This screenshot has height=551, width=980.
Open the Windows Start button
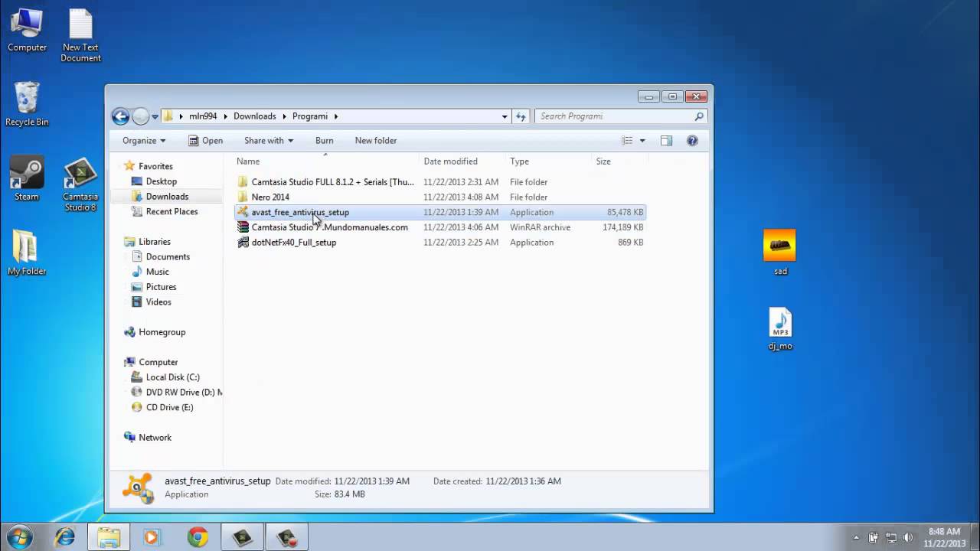coord(19,536)
